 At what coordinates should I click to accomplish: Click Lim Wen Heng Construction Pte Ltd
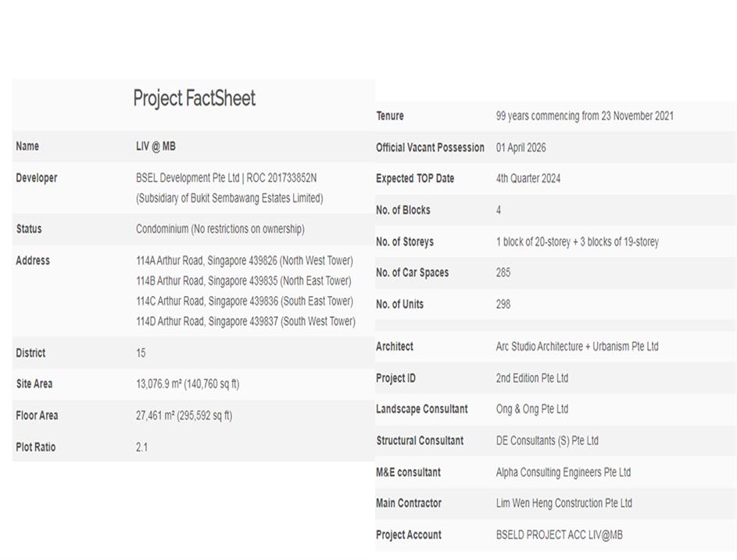click(x=563, y=504)
